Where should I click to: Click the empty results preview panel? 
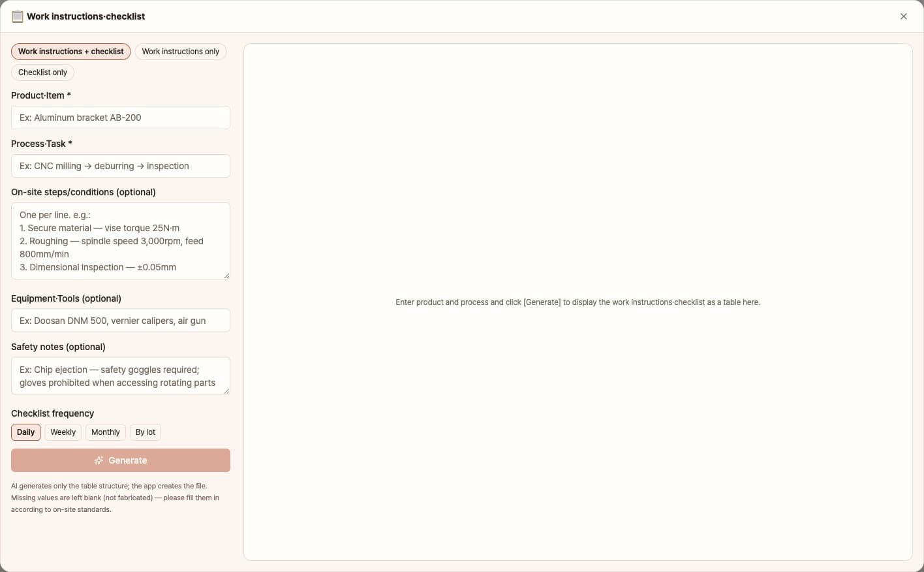coord(578,302)
